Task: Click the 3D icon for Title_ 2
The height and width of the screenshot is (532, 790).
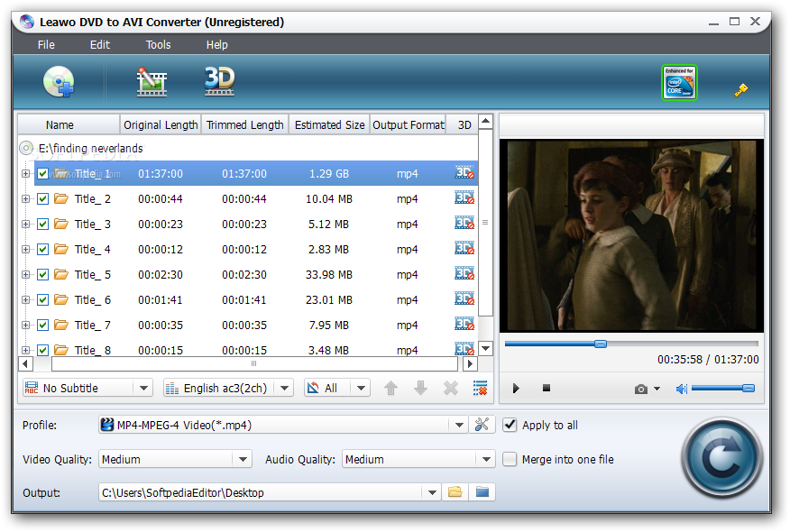Action: coord(464,198)
